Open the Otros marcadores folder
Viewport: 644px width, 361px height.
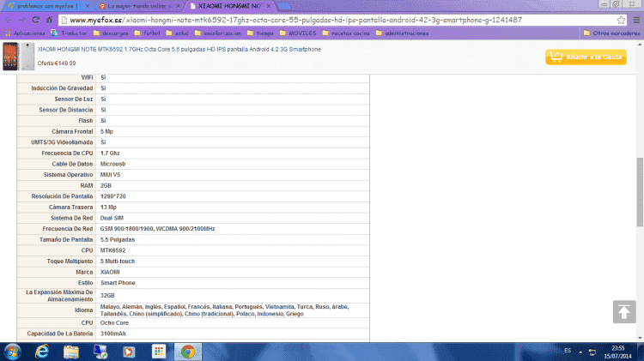[611, 33]
